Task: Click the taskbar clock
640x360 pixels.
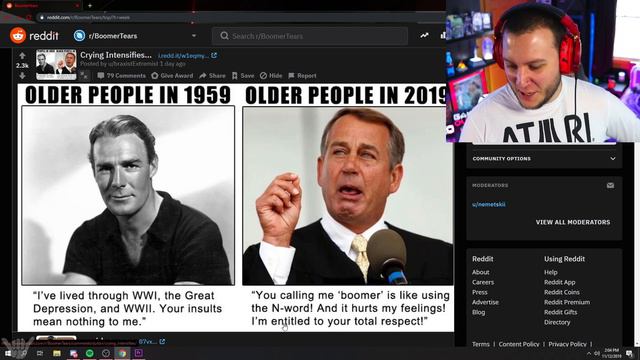Action: click(x=611, y=353)
